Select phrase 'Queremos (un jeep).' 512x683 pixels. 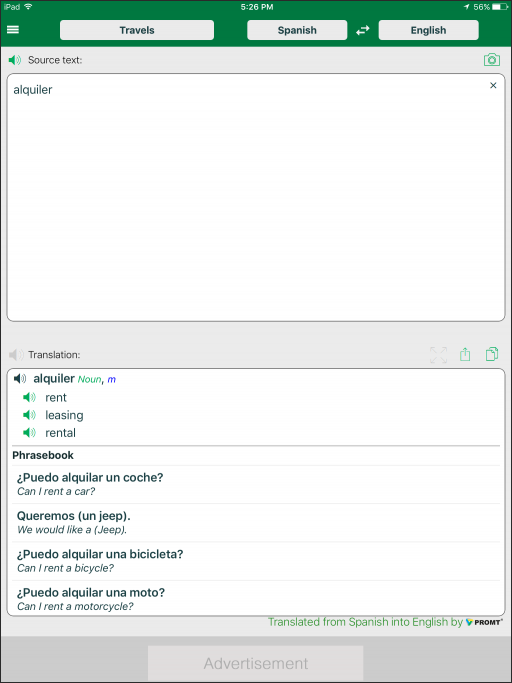click(256, 523)
